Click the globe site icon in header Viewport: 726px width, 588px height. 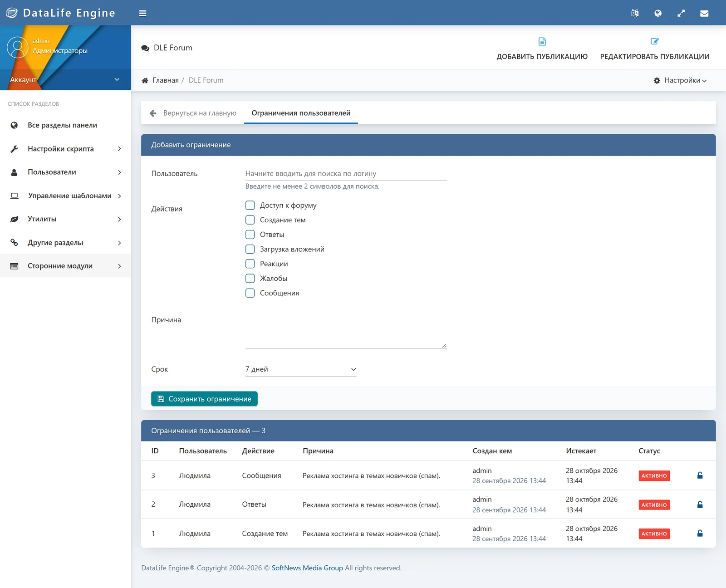pyautogui.click(x=658, y=13)
